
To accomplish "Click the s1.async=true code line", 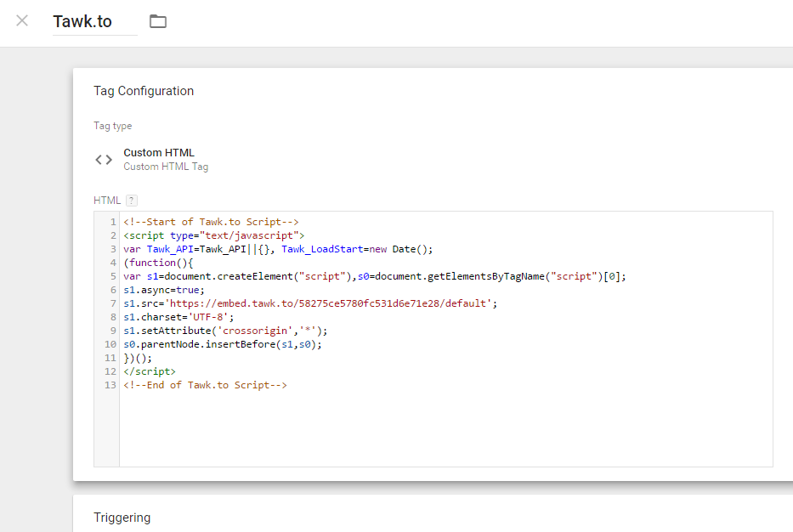I will click(x=164, y=291).
